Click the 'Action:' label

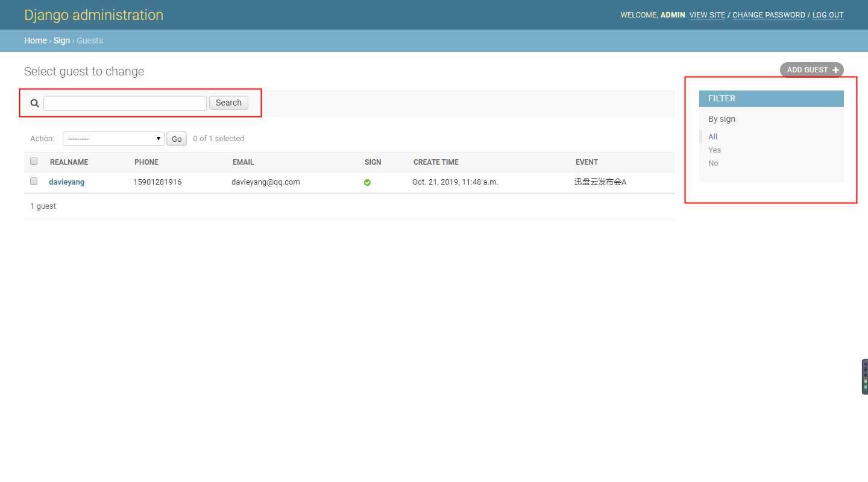42,138
